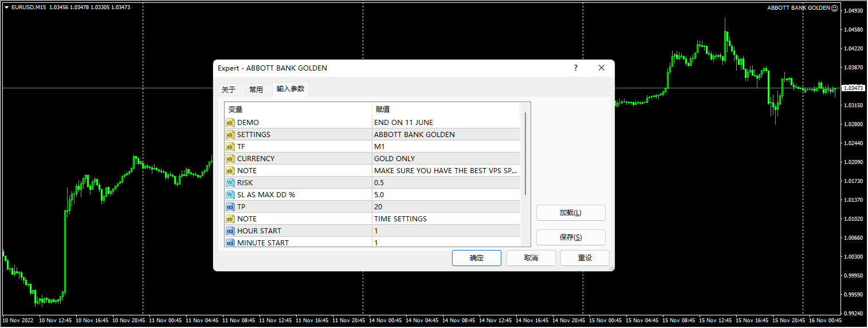The height and width of the screenshot is (328, 868).
Task: Click the string icon beside SETTINGS
Action: 230,134
